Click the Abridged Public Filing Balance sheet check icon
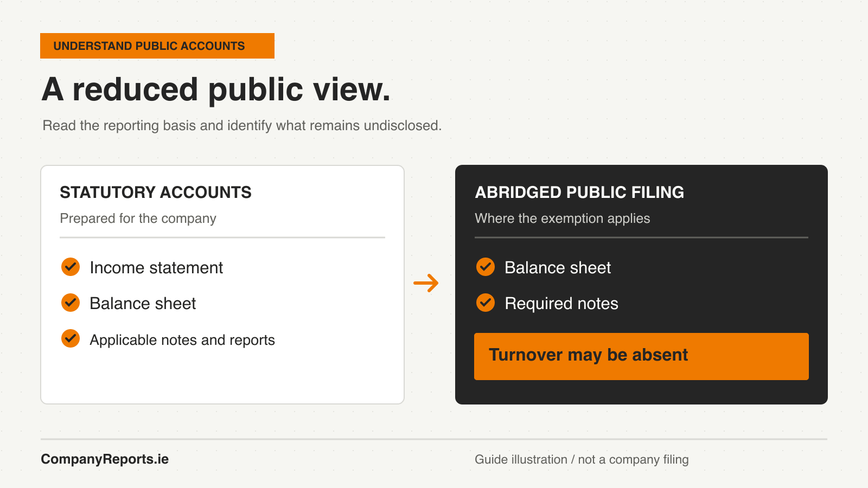 tap(486, 267)
